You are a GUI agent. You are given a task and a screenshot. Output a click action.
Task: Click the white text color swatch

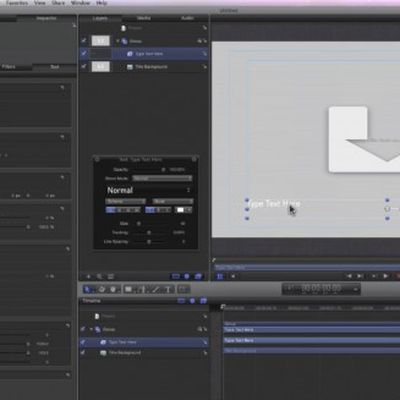click(x=180, y=210)
